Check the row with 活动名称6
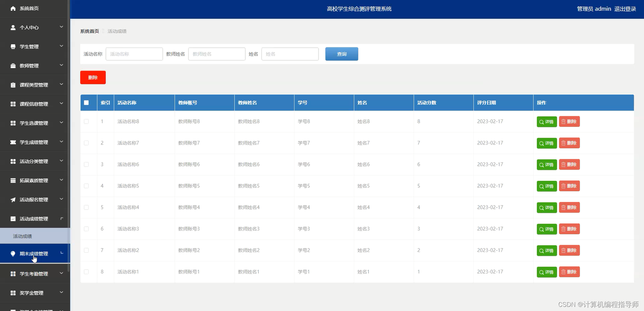The image size is (644, 311). [86, 165]
